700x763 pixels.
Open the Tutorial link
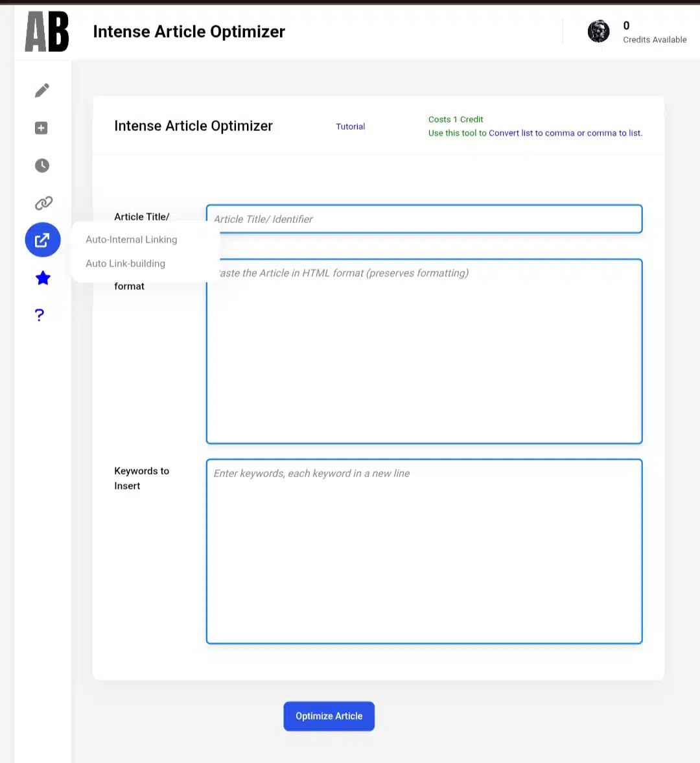click(x=350, y=126)
